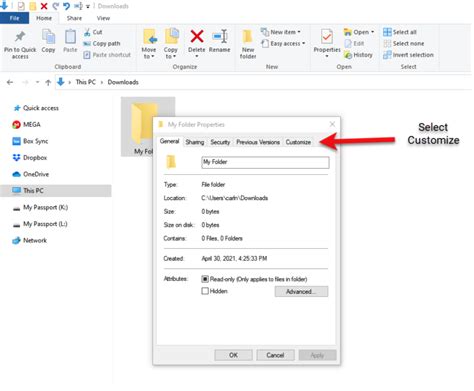Screen dimensions: 474x391
Task: Click Cancel in My Folder Properties
Action: 275,355
